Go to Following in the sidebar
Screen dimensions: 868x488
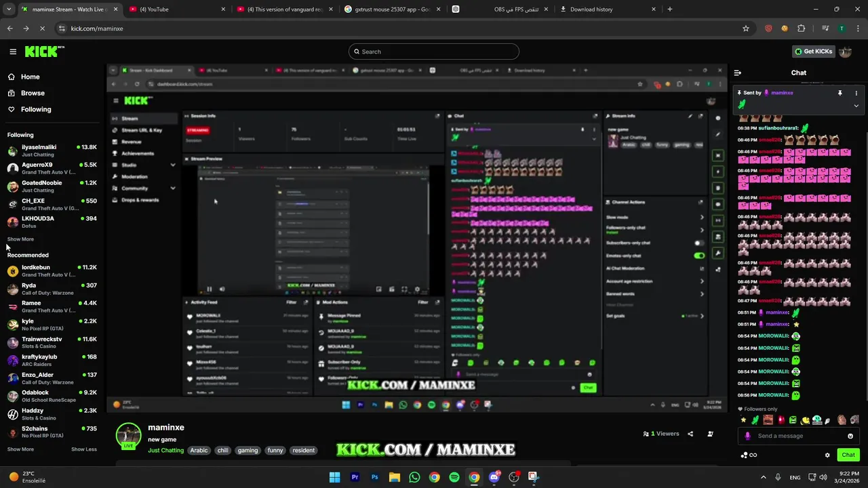(29, 109)
